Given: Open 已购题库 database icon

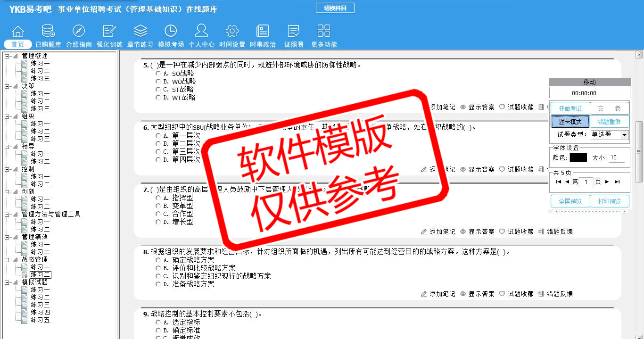Looking at the screenshot, I should [x=48, y=32].
